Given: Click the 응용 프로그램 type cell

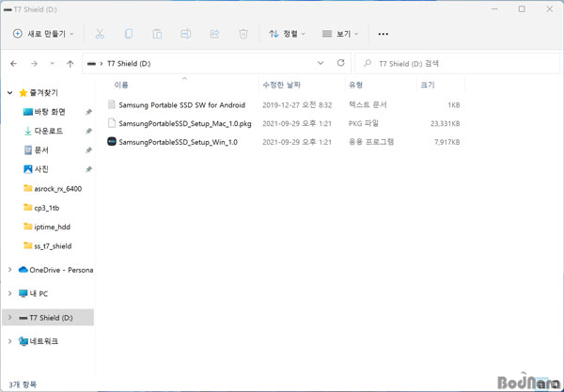Looking at the screenshot, I should click(x=371, y=142).
